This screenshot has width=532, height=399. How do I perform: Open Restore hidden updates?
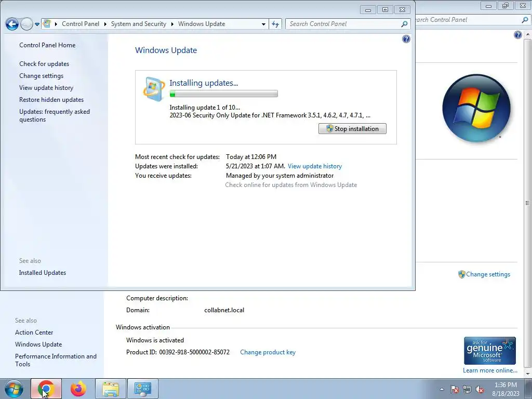click(51, 99)
